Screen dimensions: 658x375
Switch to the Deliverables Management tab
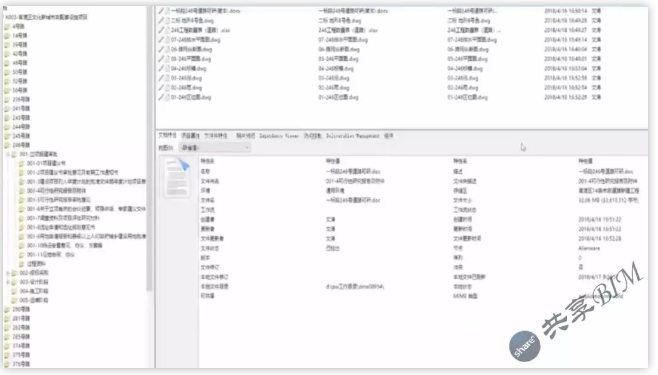pyautogui.click(x=352, y=136)
